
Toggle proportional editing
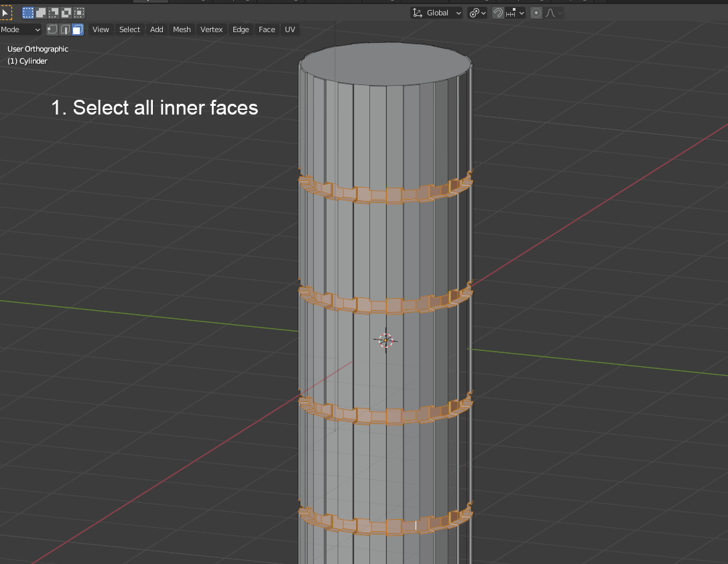coord(536,13)
